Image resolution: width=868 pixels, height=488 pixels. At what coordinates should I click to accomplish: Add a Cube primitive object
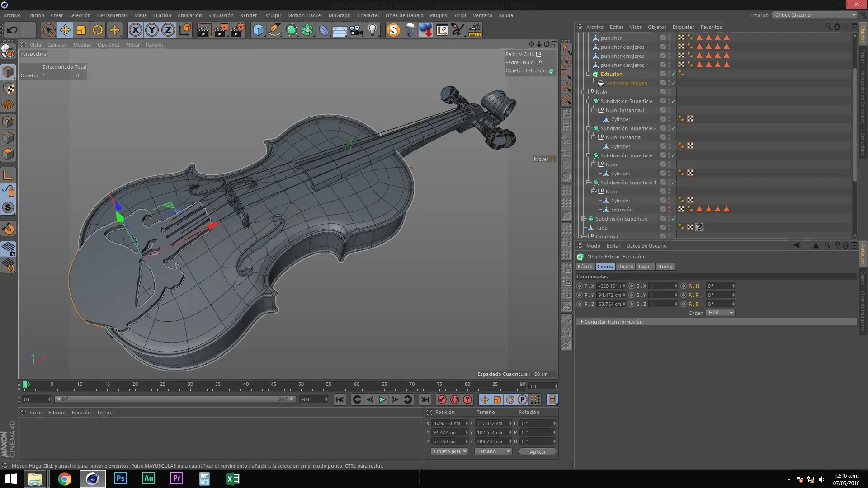[258, 30]
